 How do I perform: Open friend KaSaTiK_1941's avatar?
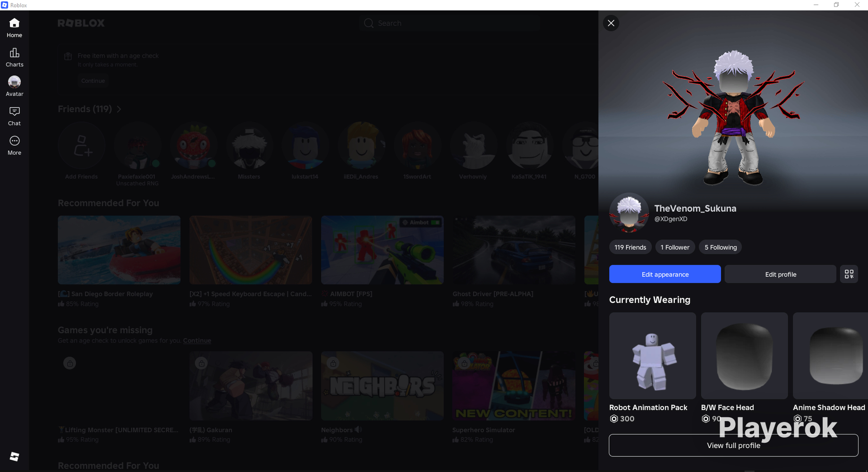529,145
